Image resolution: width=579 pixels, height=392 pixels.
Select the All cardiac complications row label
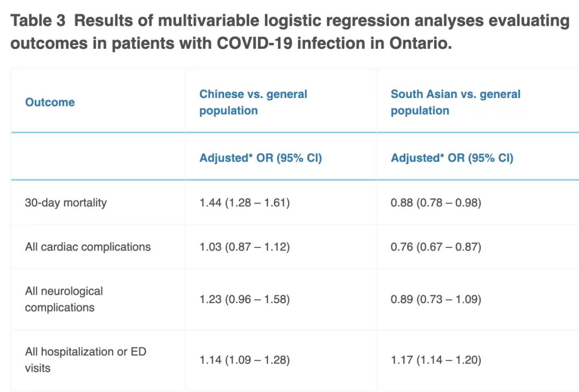coord(88,247)
